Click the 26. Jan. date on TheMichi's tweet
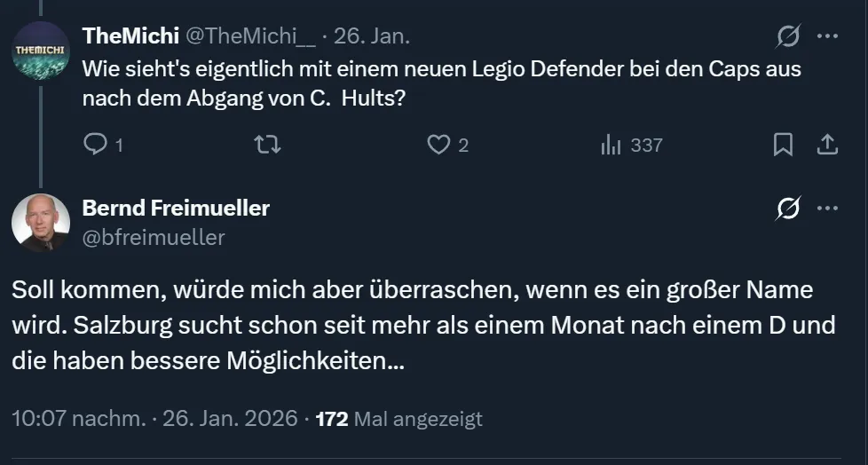Screen dimensions: 868x465 click(372, 35)
